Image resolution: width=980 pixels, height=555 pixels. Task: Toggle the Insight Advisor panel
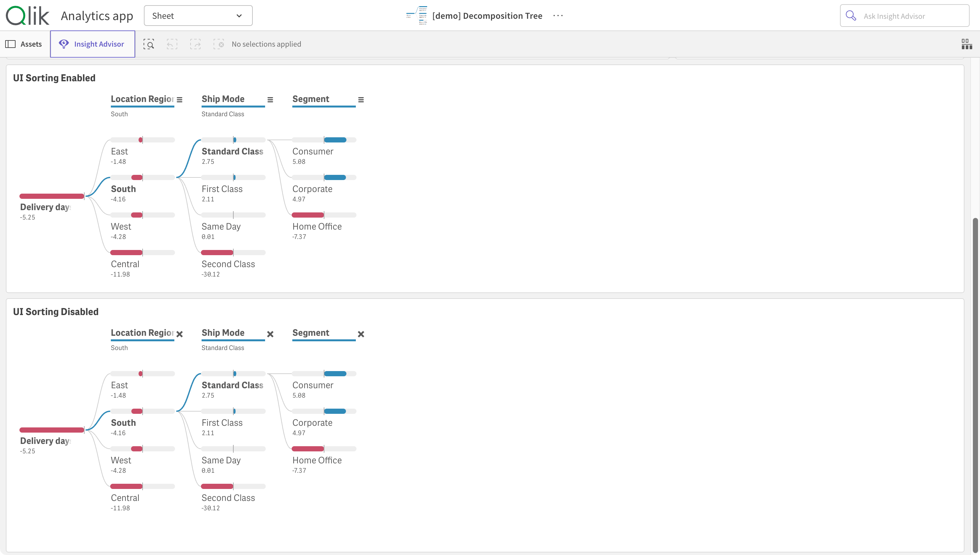tap(92, 44)
